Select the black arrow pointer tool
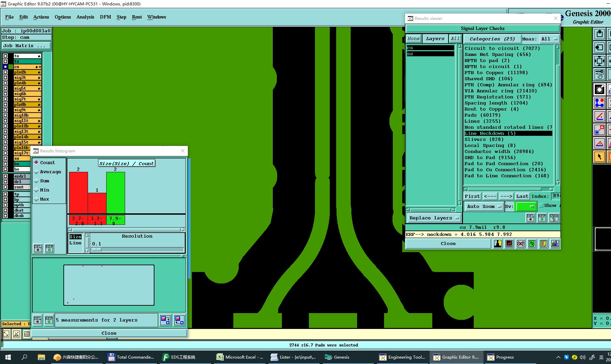This screenshot has width=611, height=364. pyautogui.click(x=600, y=157)
